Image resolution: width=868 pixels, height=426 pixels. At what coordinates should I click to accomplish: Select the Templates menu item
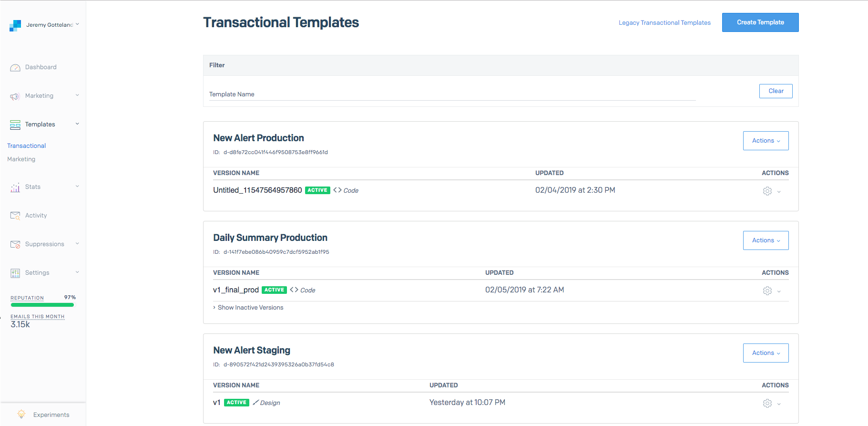click(40, 125)
